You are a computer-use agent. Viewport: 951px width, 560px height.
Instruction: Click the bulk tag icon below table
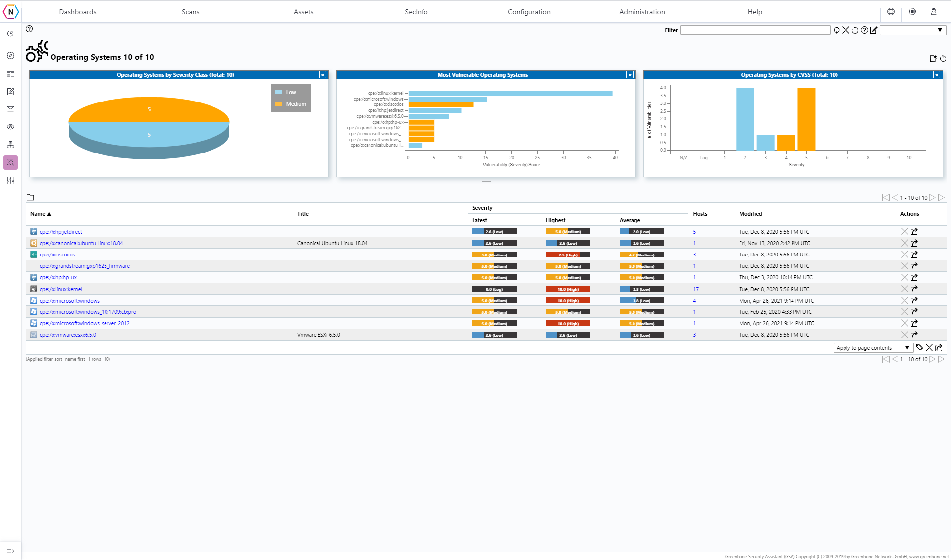coord(919,348)
